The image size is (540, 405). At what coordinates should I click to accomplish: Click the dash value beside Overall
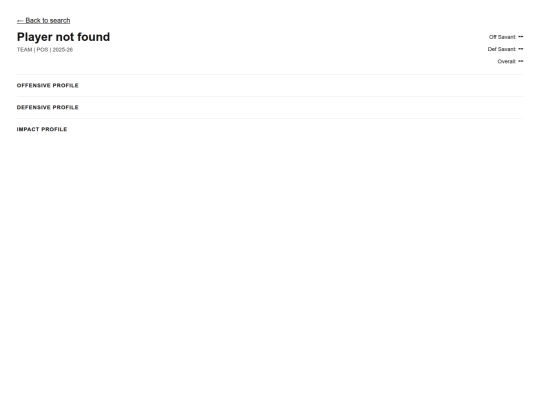(x=521, y=61)
